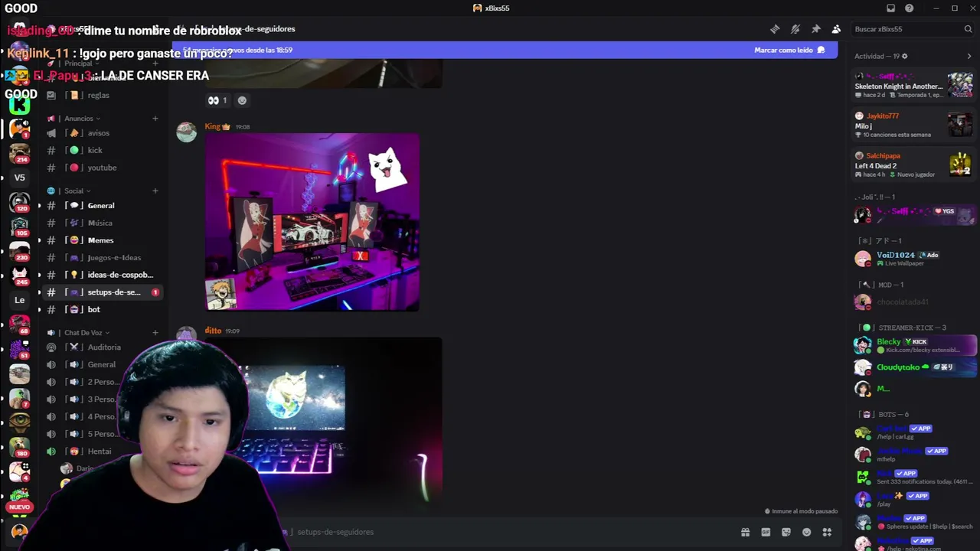Click ditto username in chat
980x551 pixels.
click(x=213, y=331)
